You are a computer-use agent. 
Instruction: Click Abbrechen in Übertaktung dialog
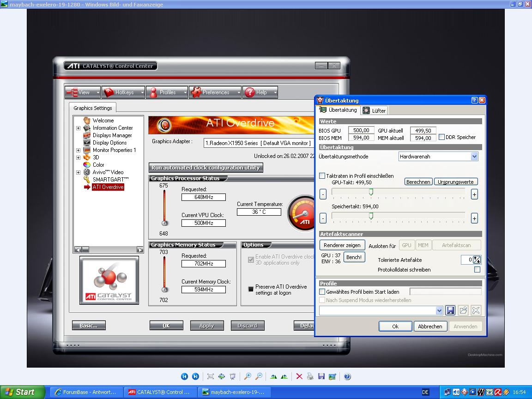430,326
